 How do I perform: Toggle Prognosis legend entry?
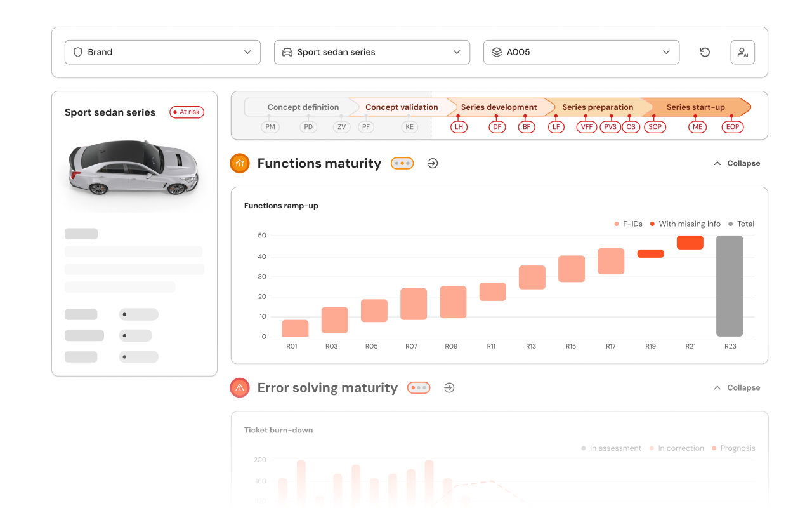733,448
